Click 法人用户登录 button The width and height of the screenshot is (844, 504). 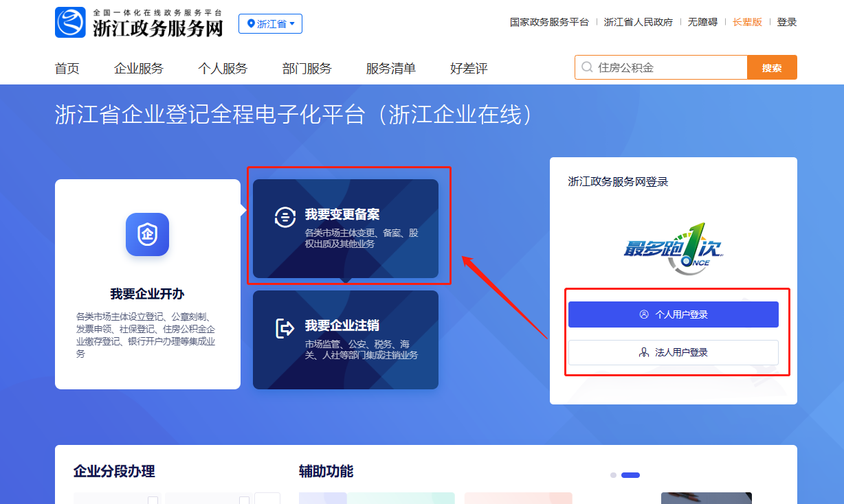pyautogui.click(x=674, y=352)
